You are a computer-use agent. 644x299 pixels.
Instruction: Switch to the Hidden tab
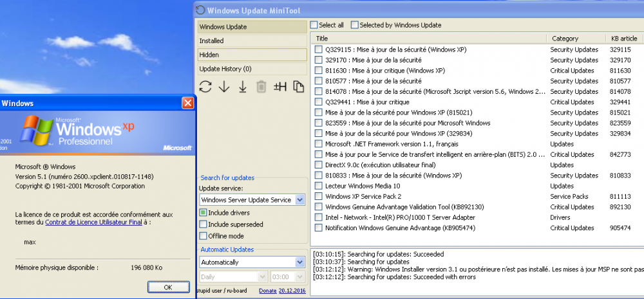coord(252,55)
